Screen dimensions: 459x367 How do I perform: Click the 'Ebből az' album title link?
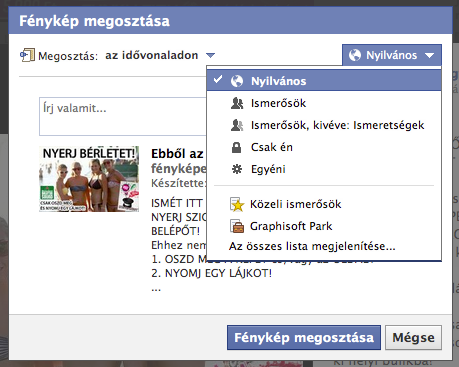pyautogui.click(x=177, y=154)
